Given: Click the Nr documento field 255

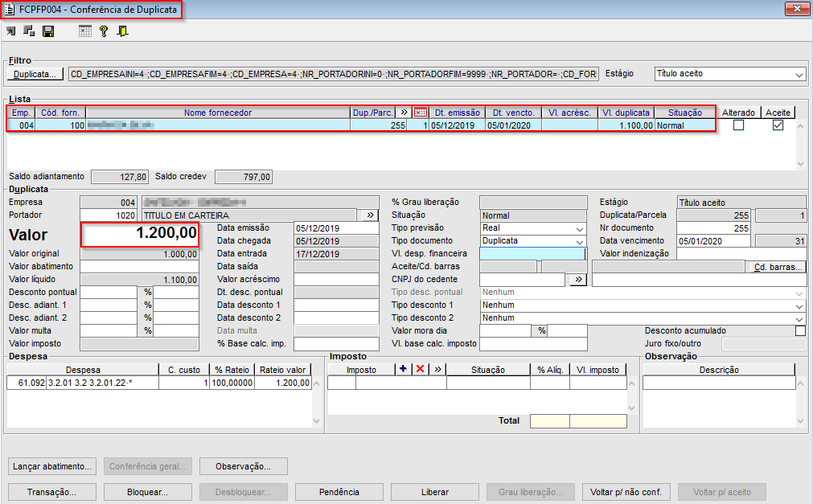Looking at the screenshot, I should click(713, 228).
